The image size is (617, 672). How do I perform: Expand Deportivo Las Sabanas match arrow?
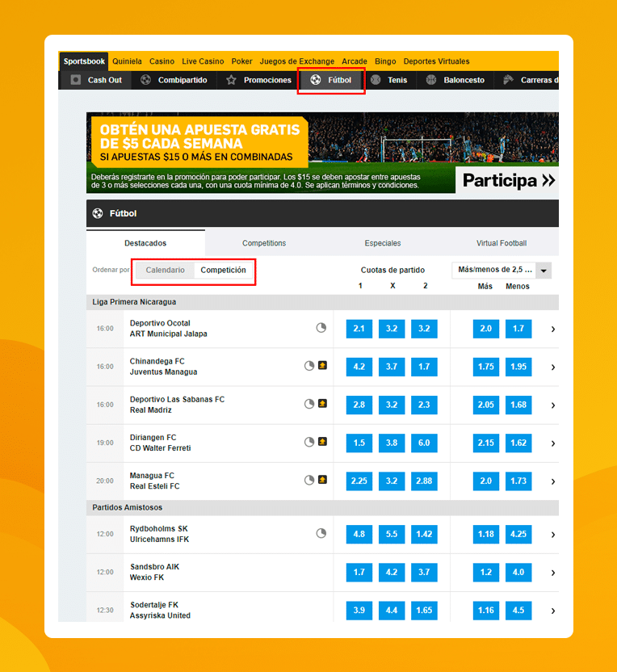pos(553,405)
